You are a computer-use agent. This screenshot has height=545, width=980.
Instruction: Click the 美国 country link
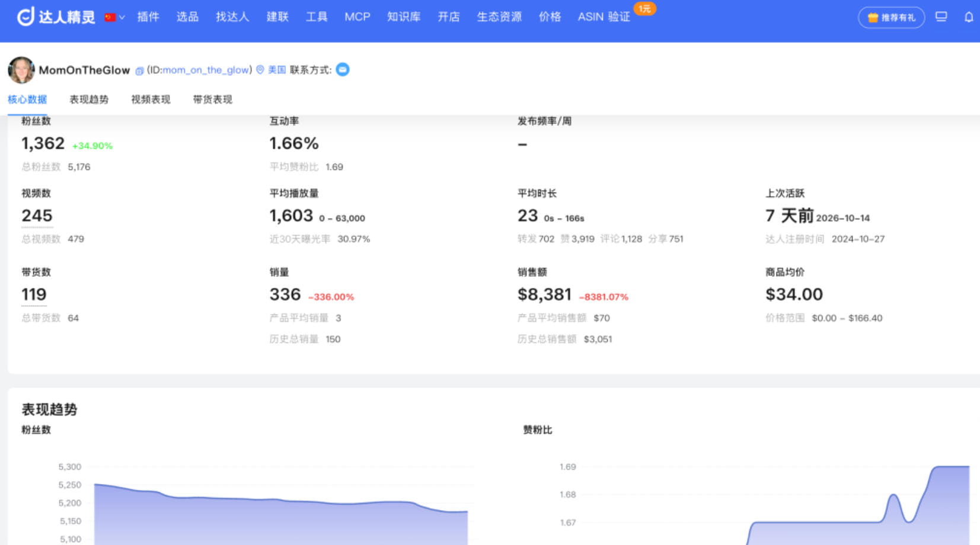(277, 70)
